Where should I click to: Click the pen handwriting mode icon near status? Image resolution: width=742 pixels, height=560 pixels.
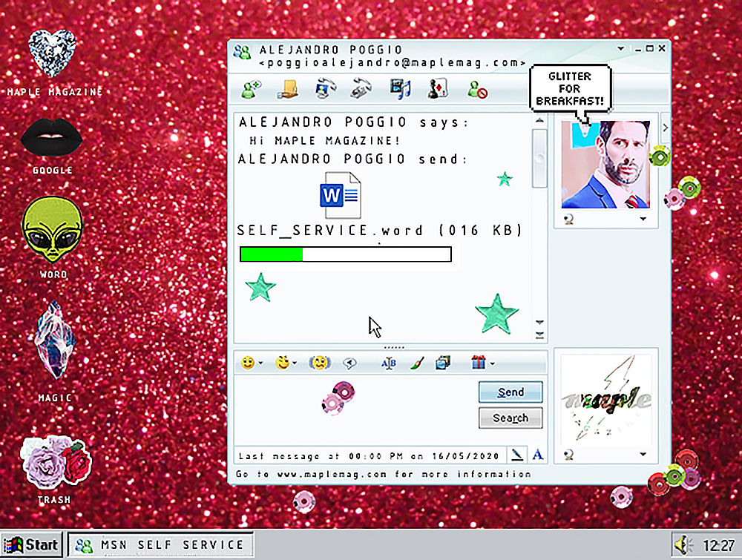coord(517,455)
